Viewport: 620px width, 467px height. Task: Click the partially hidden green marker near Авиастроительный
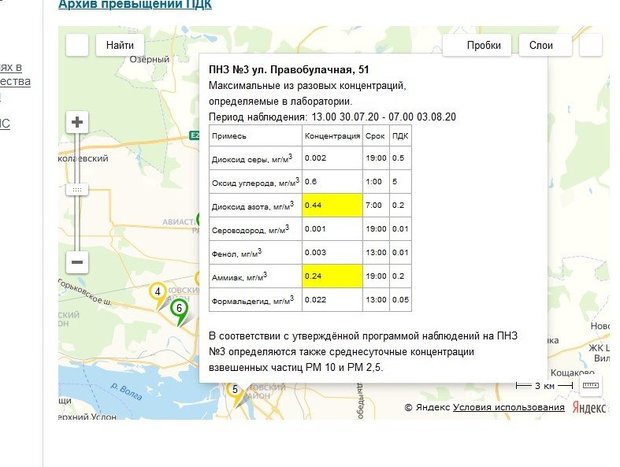[201, 219]
